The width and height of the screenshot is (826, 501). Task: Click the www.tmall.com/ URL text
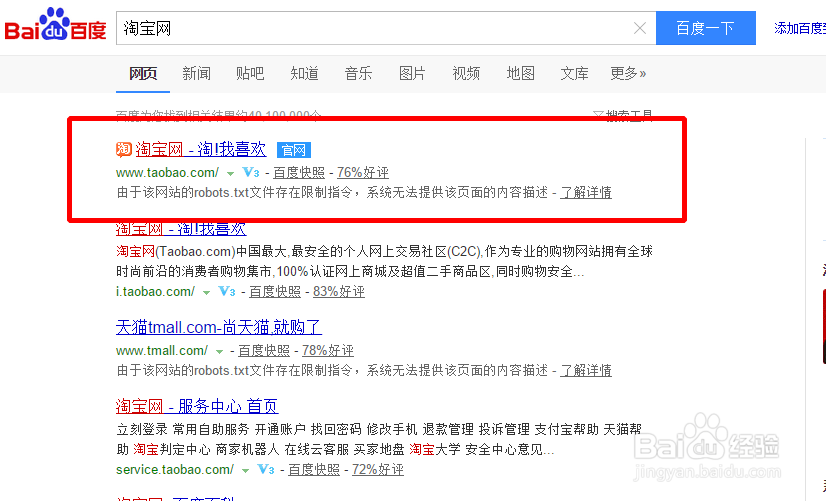coord(162,350)
